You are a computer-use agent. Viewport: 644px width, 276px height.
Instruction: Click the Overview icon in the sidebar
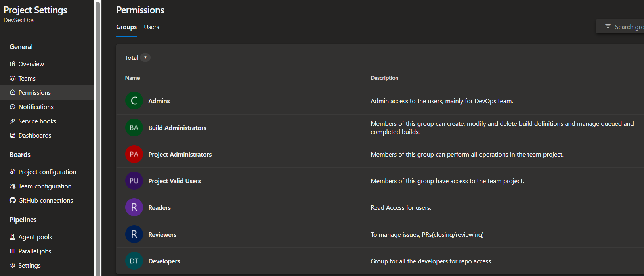click(13, 64)
